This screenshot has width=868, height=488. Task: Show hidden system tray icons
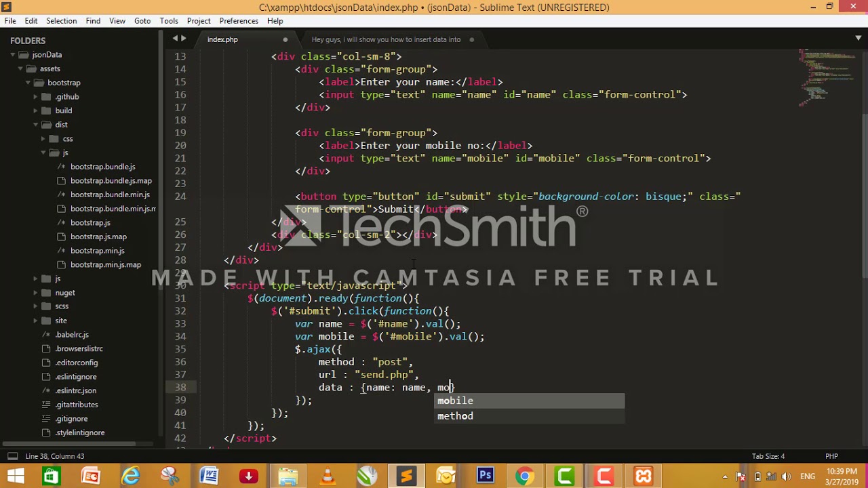pos(725,476)
